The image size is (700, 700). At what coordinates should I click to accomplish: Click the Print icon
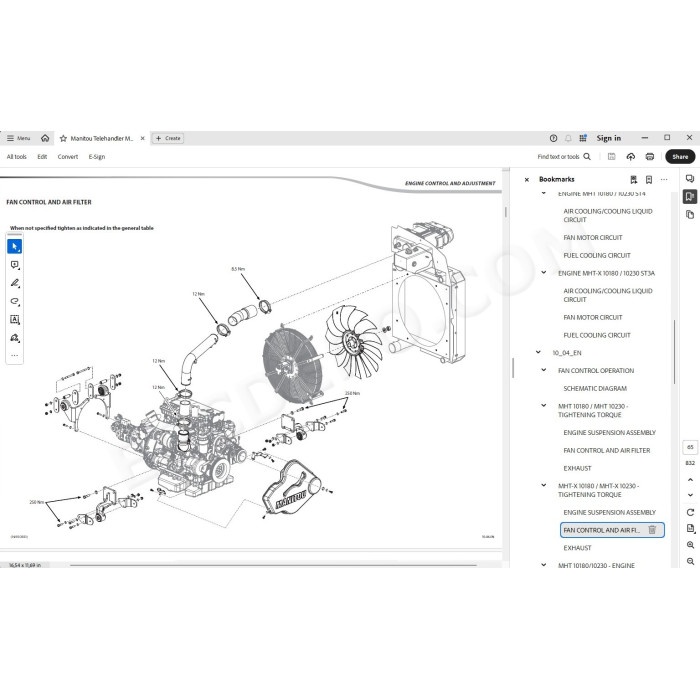650,157
